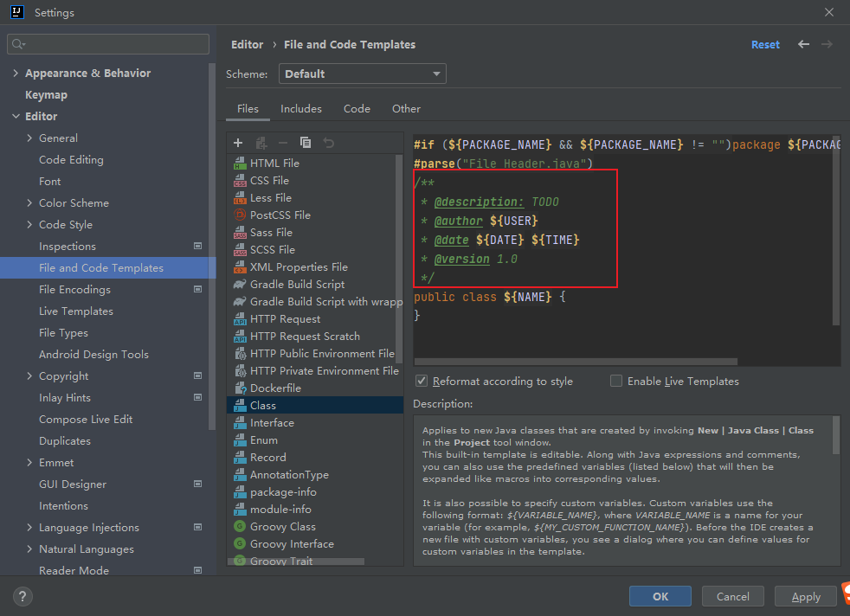Open the Scheme Default dropdown
The height and width of the screenshot is (616, 850).
pos(362,74)
